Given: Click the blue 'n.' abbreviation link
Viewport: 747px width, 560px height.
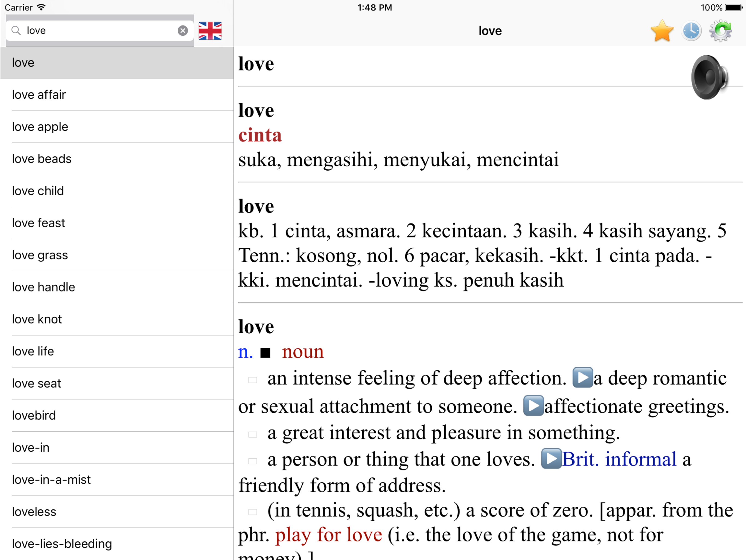Looking at the screenshot, I should tap(245, 352).
